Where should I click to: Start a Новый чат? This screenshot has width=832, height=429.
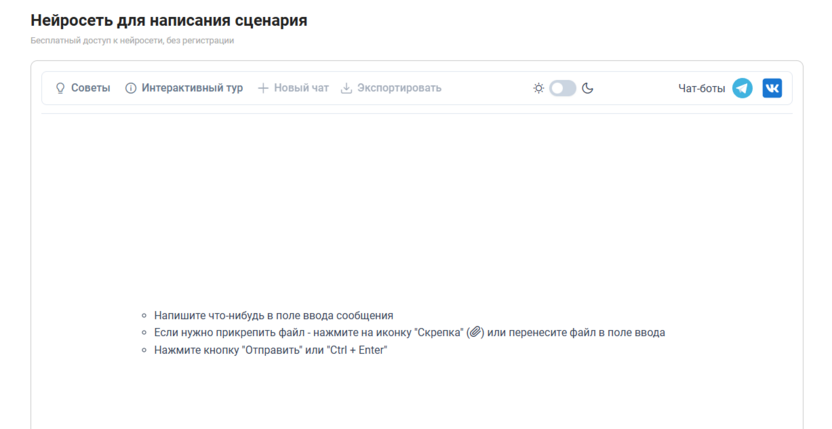point(293,88)
